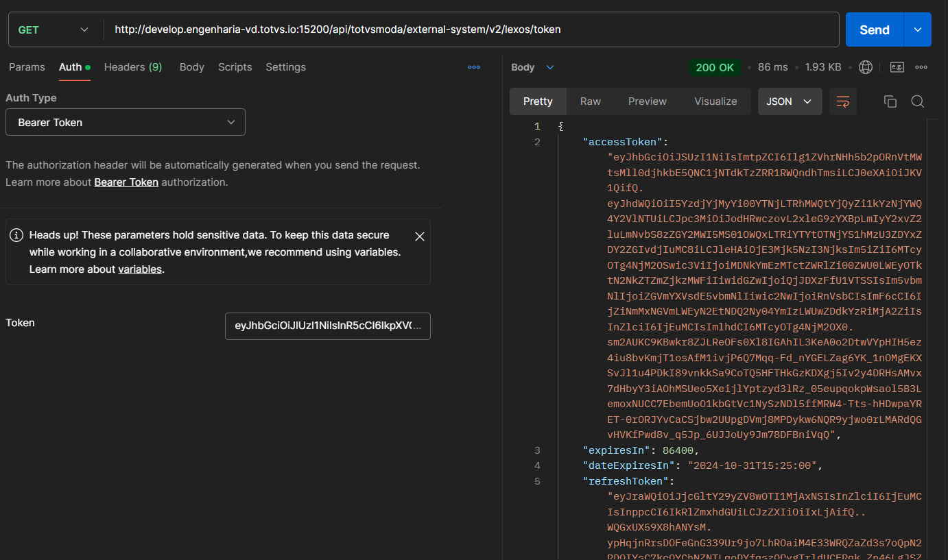This screenshot has width=948, height=560.
Task: Expand the Send button arrow options
Action: (918, 30)
